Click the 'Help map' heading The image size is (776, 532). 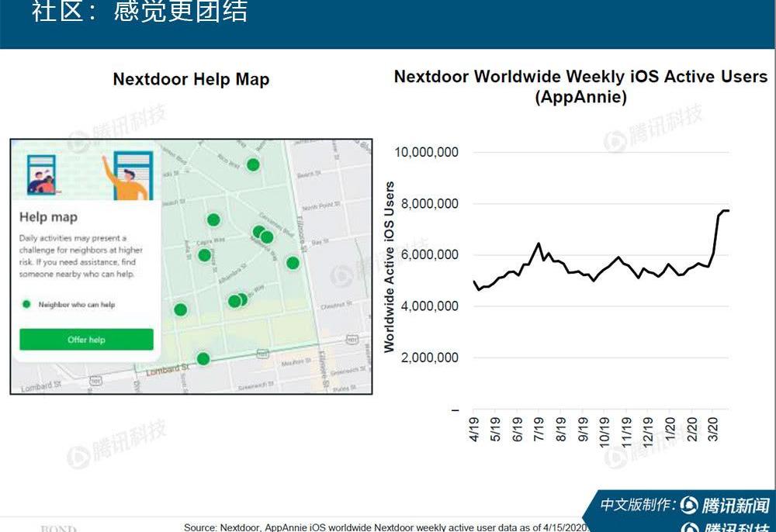48,217
